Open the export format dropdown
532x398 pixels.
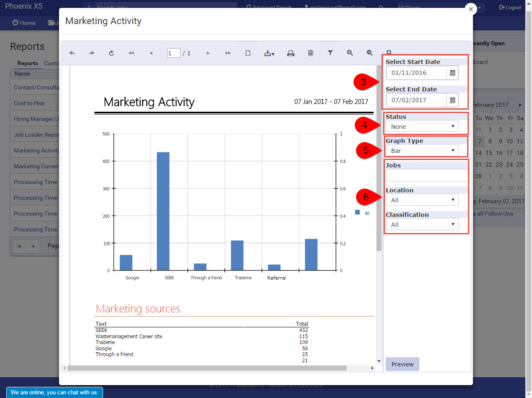pyautogui.click(x=269, y=53)
